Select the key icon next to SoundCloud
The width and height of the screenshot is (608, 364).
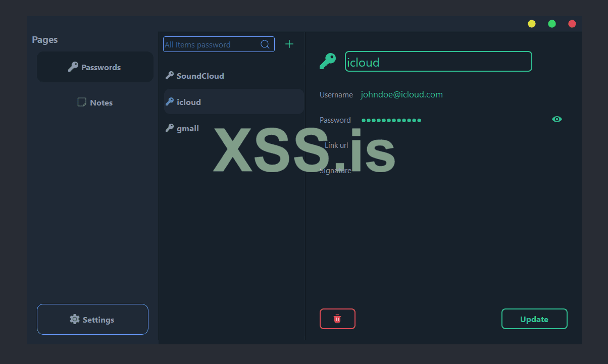pos(169,75)
